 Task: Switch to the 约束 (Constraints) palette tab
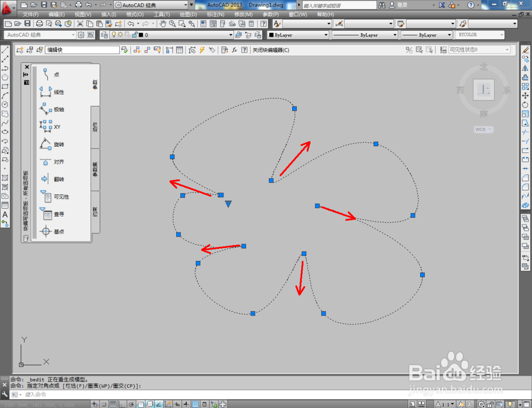pyautogui.click(x=95, y=212)
